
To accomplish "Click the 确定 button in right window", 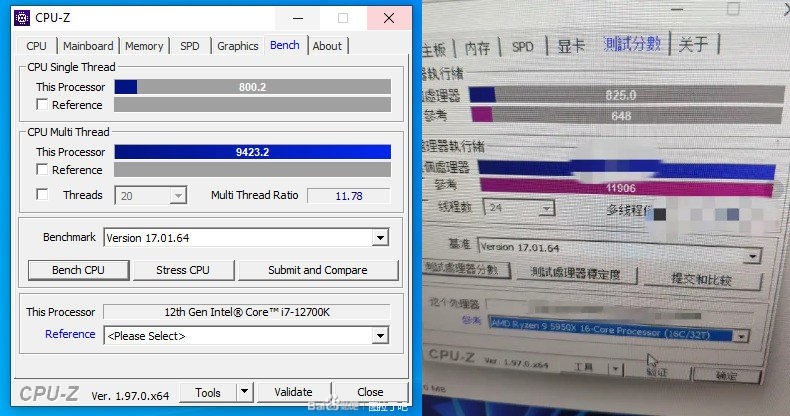I will 726,375.
